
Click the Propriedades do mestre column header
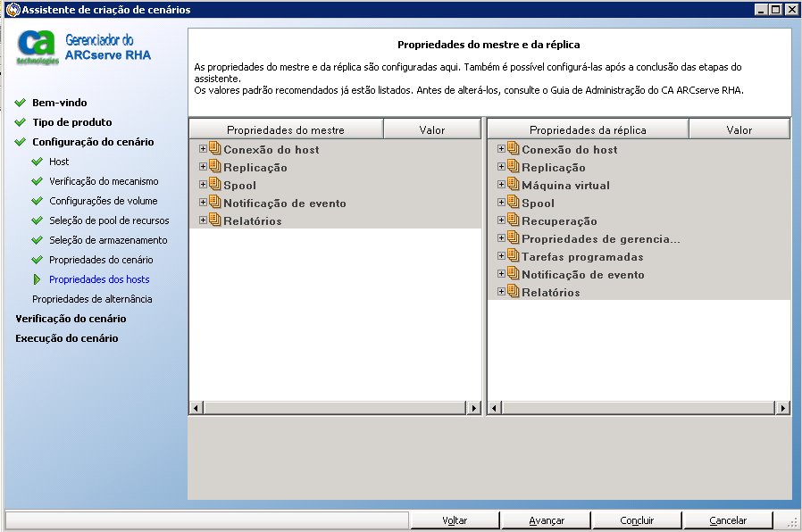286,129
